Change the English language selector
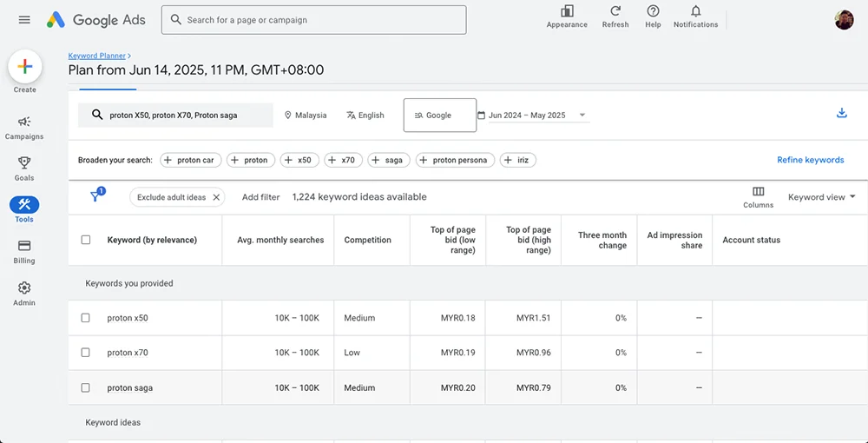The height and width of the screenshot is (443, 868). tap(365, 116)
